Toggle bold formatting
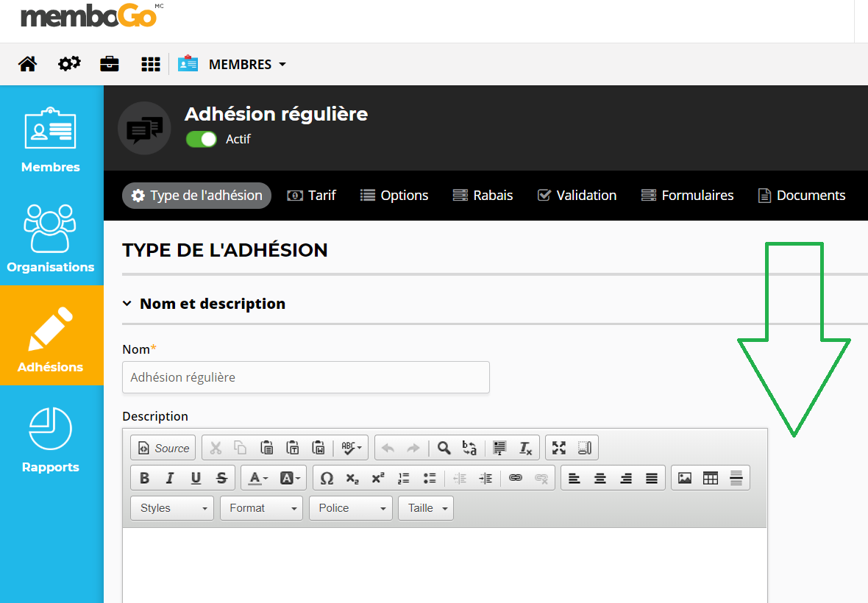868x603 pixels. [144, 478]
